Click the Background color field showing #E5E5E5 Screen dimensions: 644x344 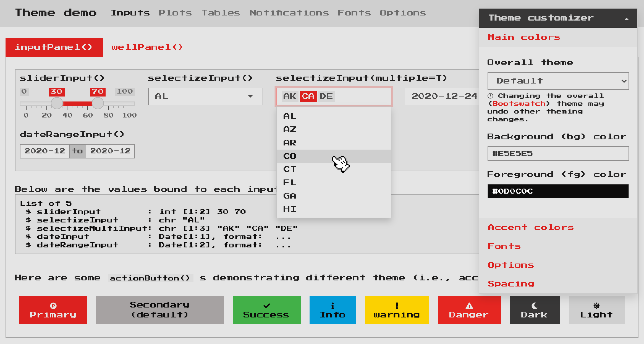point(558,153)
